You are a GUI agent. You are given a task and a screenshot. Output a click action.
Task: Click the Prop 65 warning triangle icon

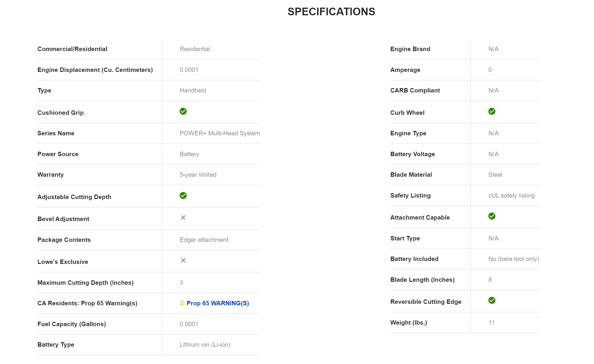click(182, 303)
